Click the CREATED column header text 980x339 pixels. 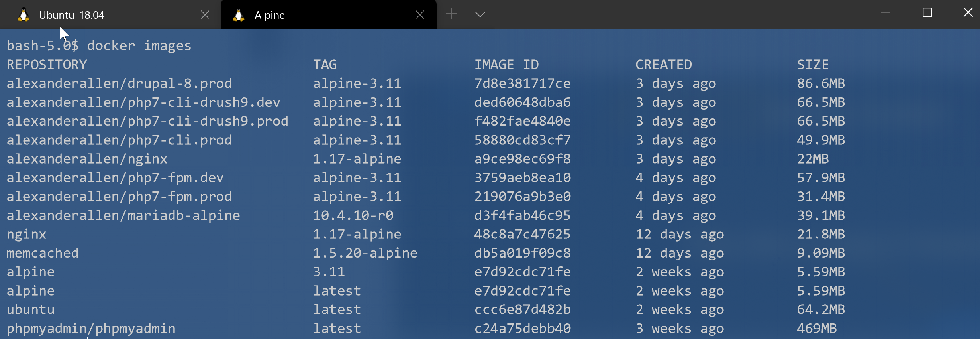pyautogui.click(x=664, y=64)
